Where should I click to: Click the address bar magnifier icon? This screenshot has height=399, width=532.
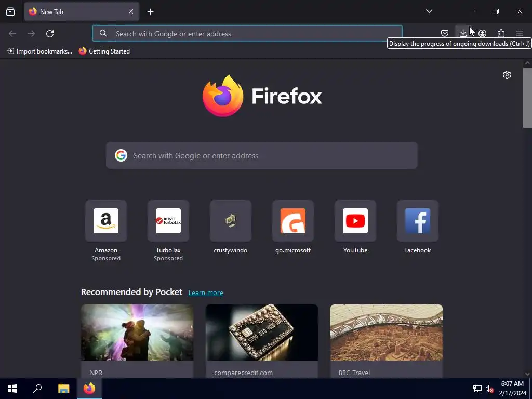click(103, 34)
